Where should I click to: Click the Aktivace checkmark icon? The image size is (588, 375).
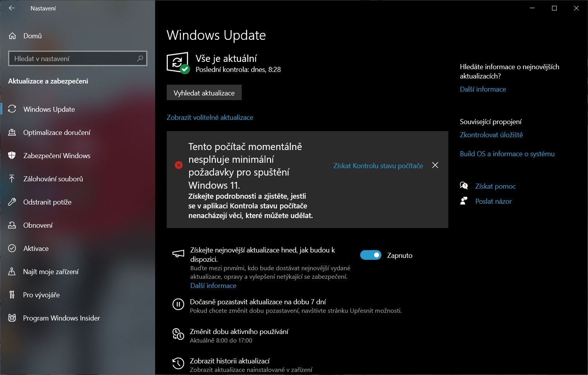coord(12,248)
